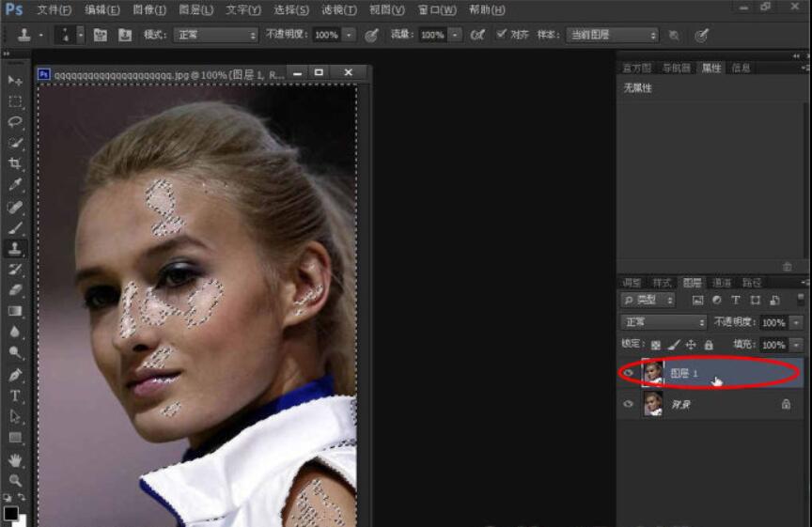
Task: Select the Pen tool
Action: pos(14,374)
